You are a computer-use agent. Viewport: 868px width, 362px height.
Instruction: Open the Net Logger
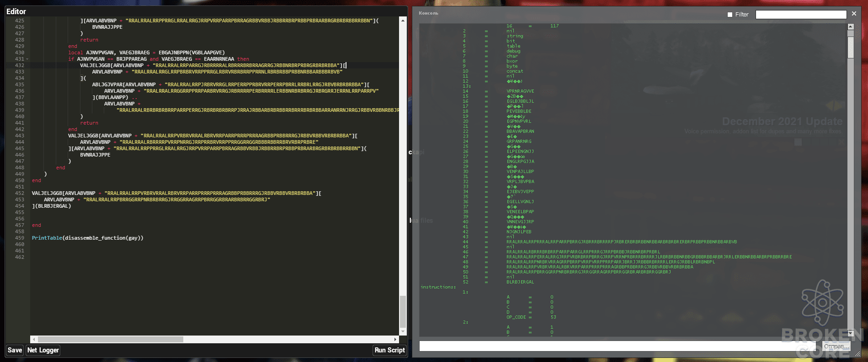[43, 350]
